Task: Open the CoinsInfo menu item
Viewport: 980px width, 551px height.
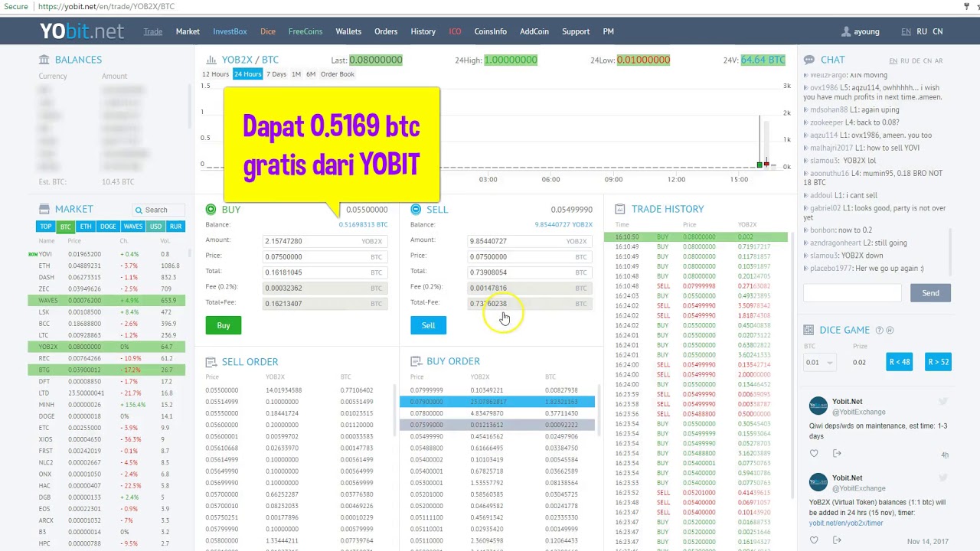Action: click(491, 31)
